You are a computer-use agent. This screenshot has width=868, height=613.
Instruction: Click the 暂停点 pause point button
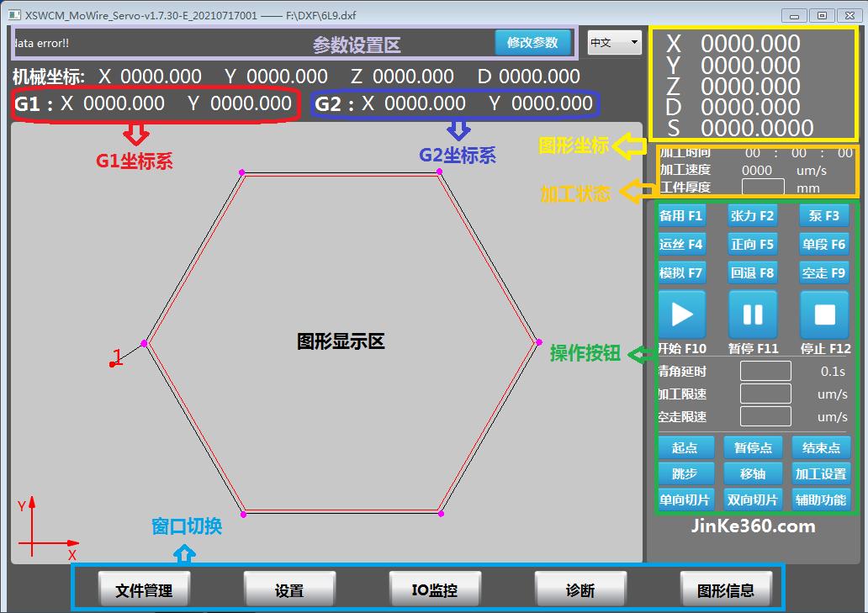(753, 447)
